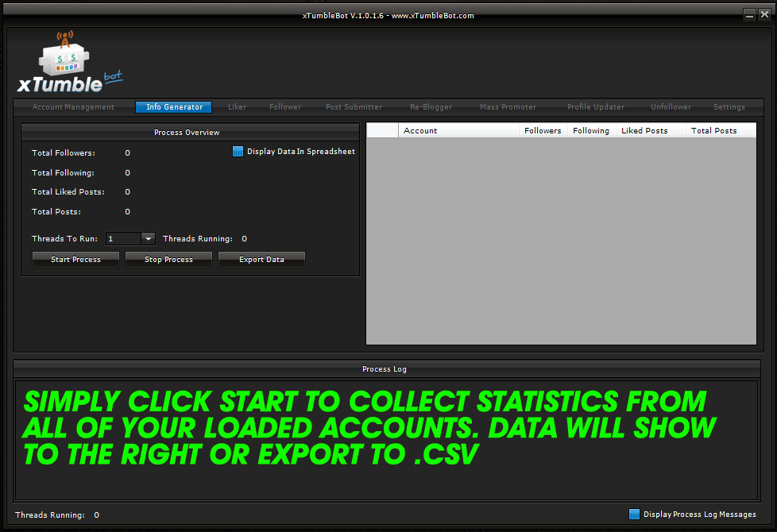Click the blank row-selector header cell

383,131
